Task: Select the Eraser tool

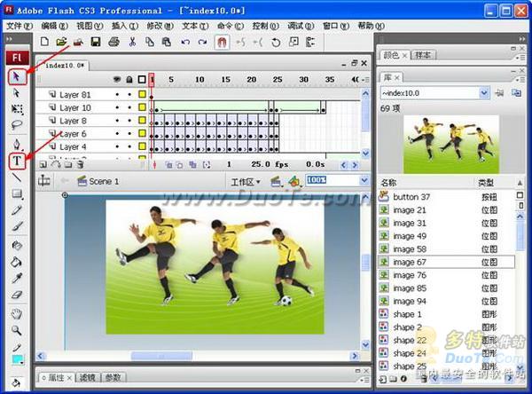Action: [17, 295]
